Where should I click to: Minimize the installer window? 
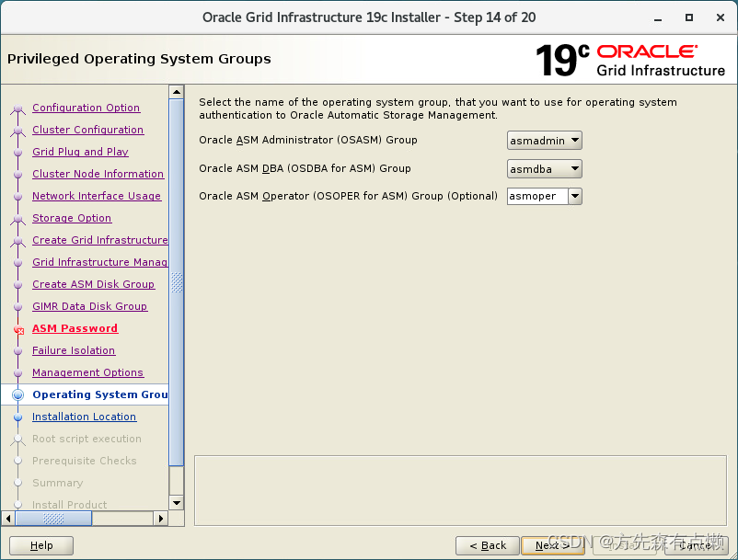[658, 18]
